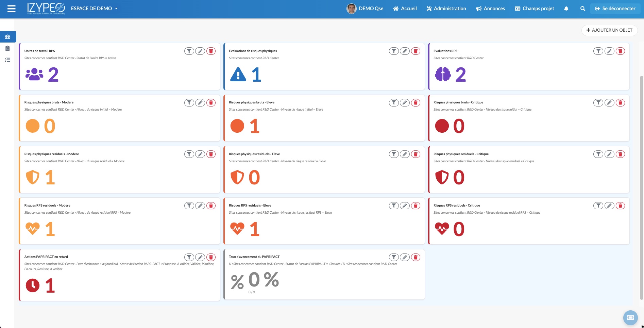Click the IZYPEO logo

tap(46, 9)
